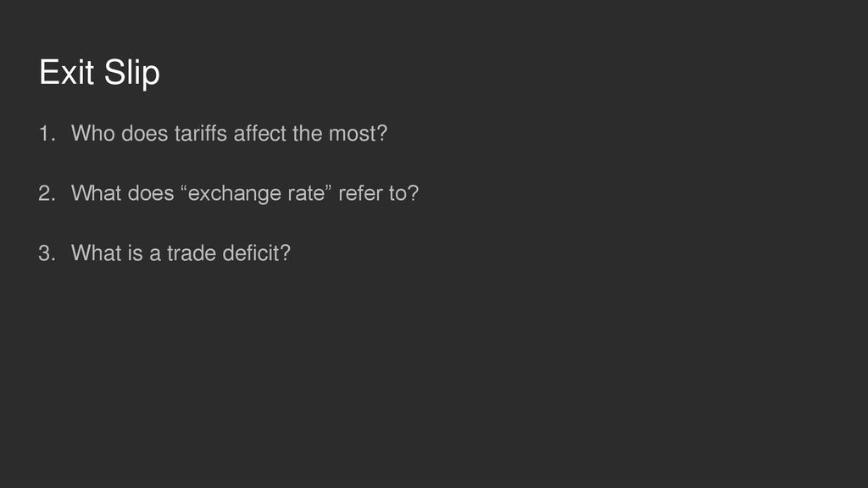Select the "Exit Slip" slide title
The width and height of the screenshot is (868, 488).
[100, 73]
